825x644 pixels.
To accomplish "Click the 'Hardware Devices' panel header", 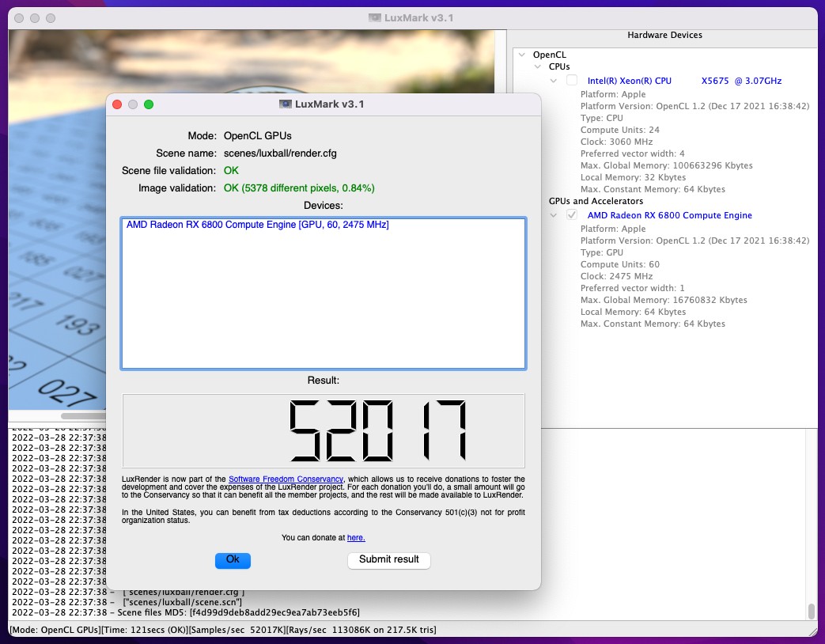I will pyautogui.click(x=664, y=36).
